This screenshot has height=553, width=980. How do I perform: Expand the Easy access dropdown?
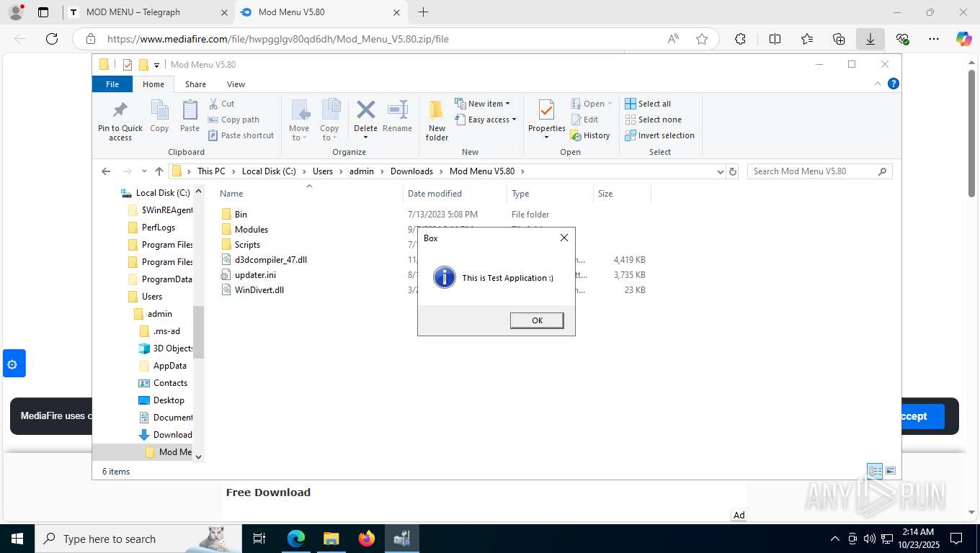pyautogui.click(x=486, y=120)
